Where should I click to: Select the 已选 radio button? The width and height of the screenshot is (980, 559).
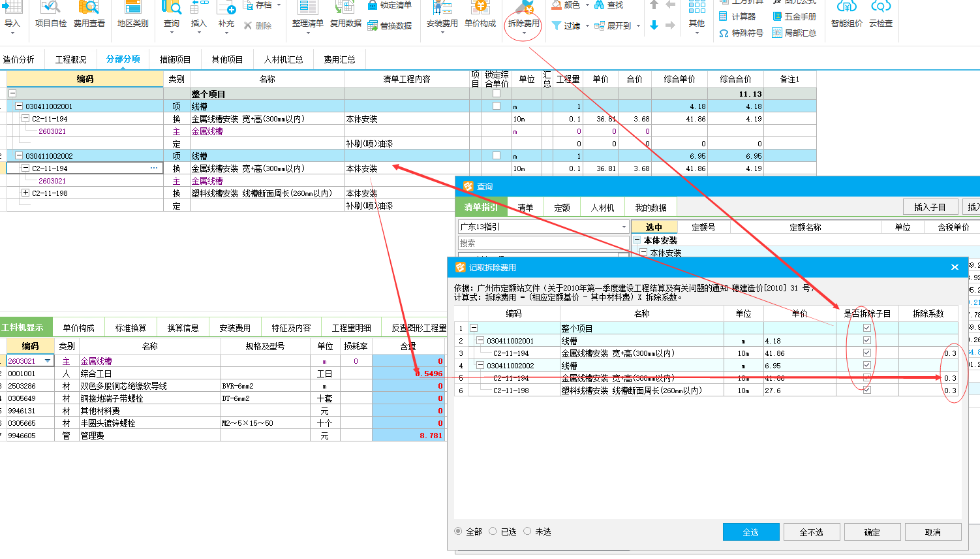493,532
